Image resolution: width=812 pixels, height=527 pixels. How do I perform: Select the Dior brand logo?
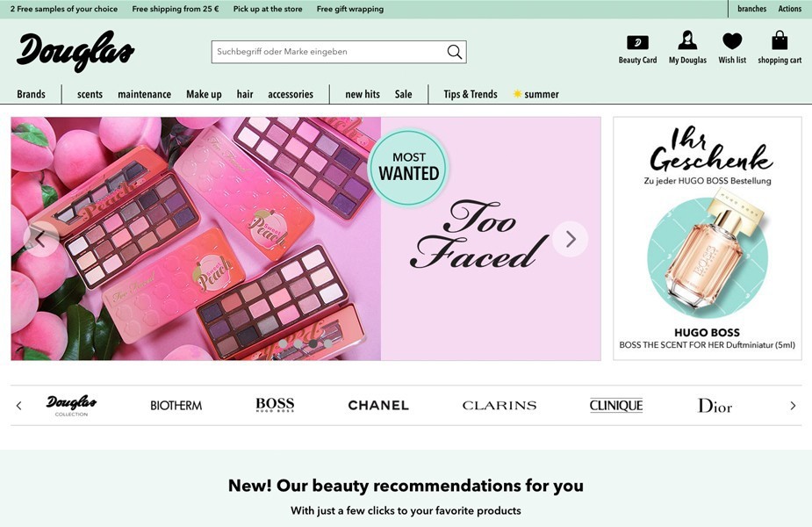(715, 405)
